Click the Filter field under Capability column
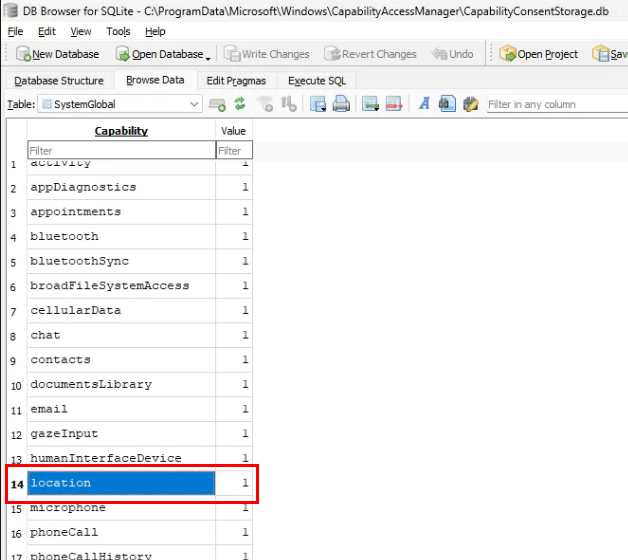This screenshot has height=560, width=628. (x=120, y=151)
